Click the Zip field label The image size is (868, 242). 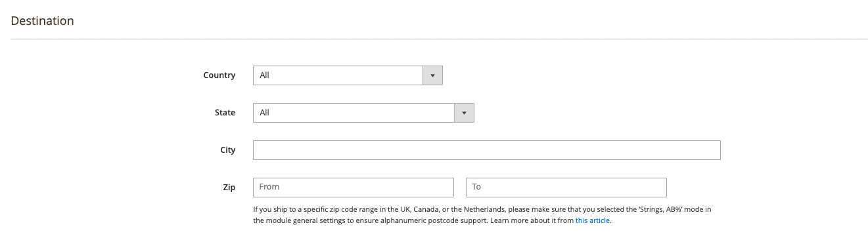coord(229,188)
